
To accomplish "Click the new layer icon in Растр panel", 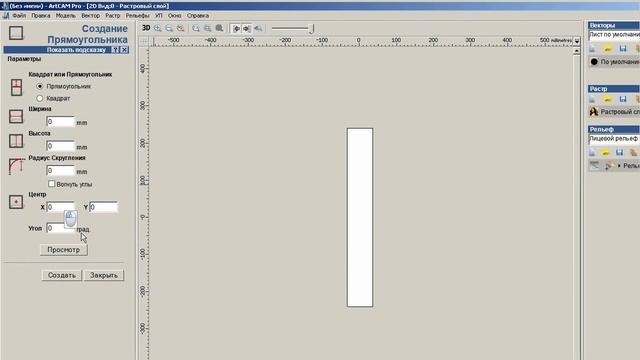I will 592,99.
